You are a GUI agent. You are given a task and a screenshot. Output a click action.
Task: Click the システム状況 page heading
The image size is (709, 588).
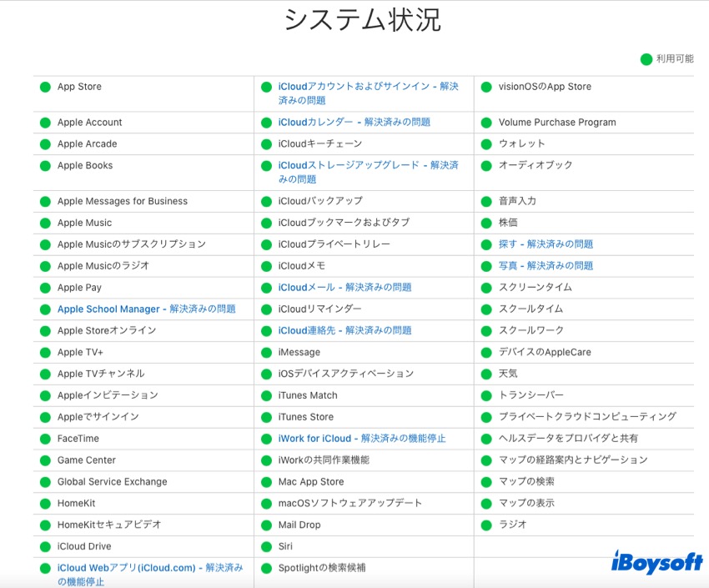(x=362, y=20)
